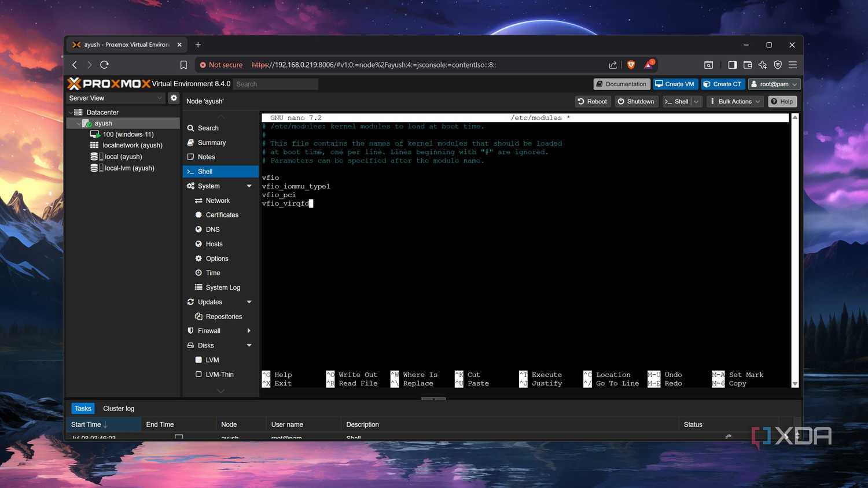
Task: Collapse the Datacenter tree node
Action: coord(71,112)
